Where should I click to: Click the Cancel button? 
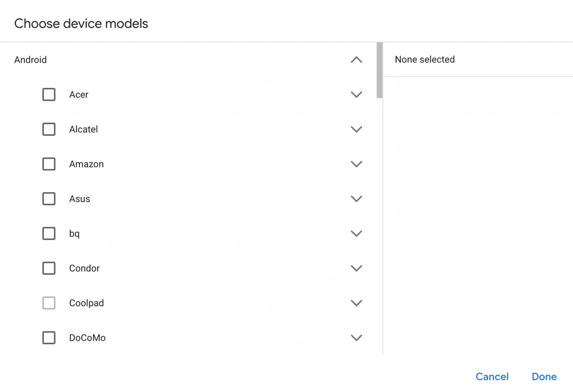pyautogui.click(x=492, y=377)
